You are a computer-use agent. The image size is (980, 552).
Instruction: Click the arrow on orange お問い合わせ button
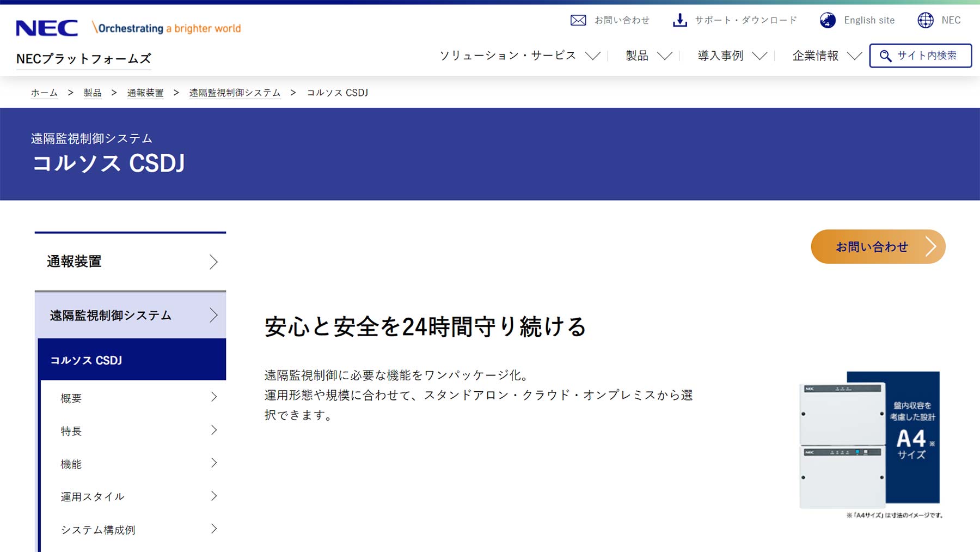click(931, 247)
